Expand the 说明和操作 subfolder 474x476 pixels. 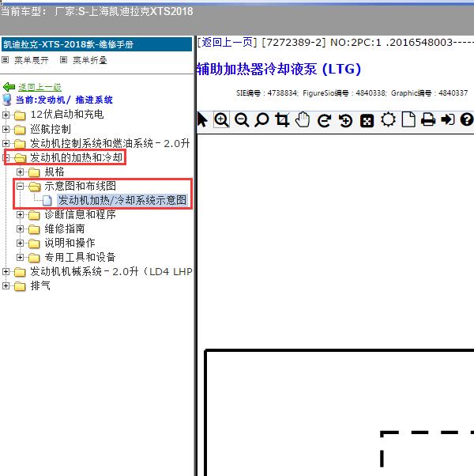tap(20, 243)
